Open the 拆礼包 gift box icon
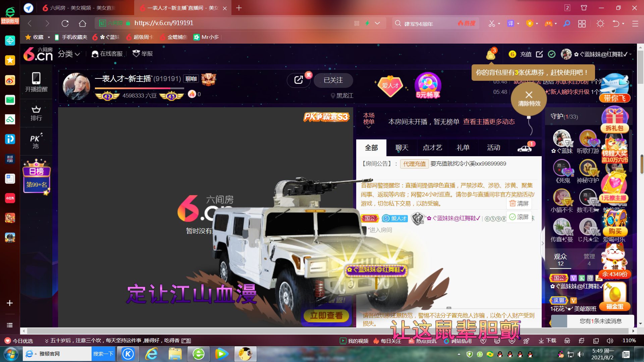 (x=614, y=120)
